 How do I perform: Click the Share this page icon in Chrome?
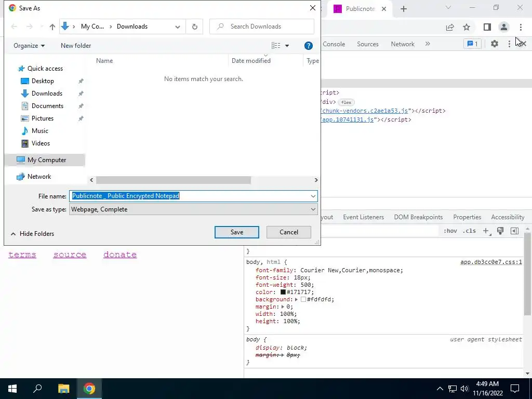[x=450, y=27]
